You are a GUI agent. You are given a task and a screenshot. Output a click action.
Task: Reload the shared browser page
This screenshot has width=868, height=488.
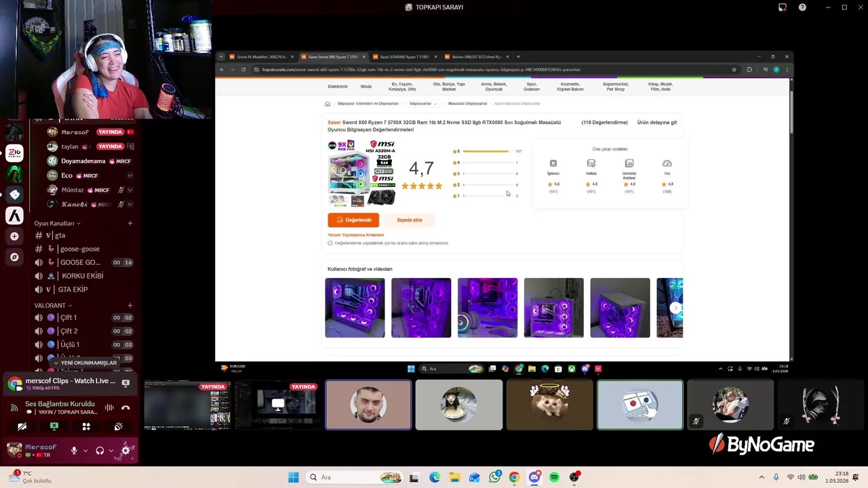243,69
